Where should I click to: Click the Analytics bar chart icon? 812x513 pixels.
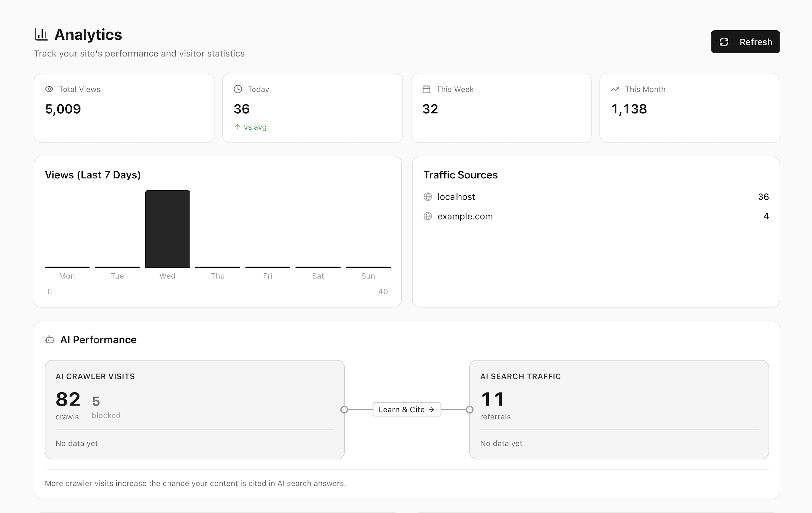pyautogui.click(x=41, y=35)
